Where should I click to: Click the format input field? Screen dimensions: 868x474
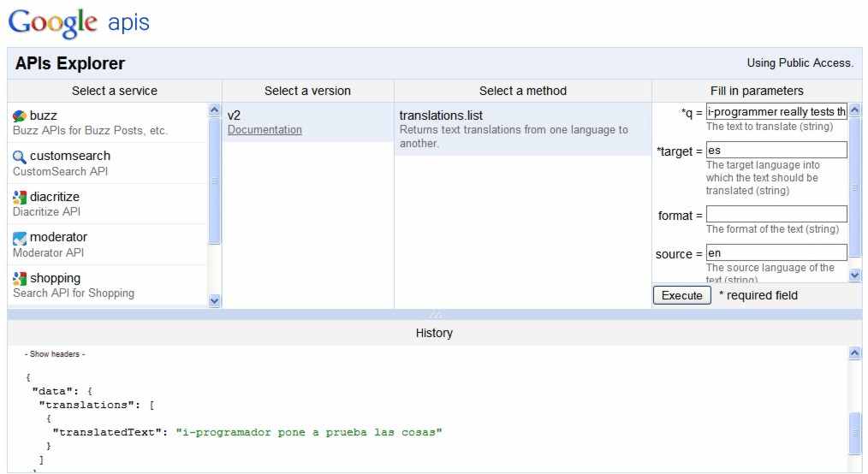click(776, 214)
